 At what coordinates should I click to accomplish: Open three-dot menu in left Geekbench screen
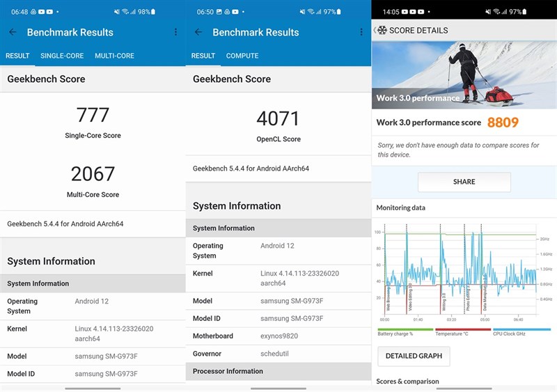tap(175, 32)
